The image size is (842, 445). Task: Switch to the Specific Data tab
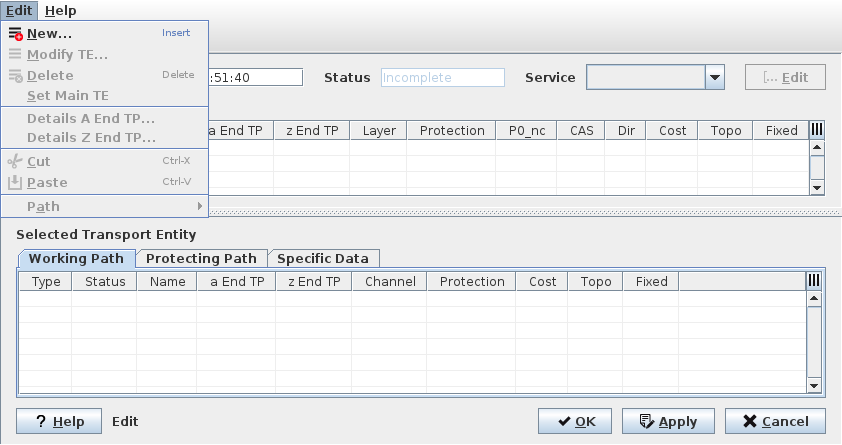323,258
